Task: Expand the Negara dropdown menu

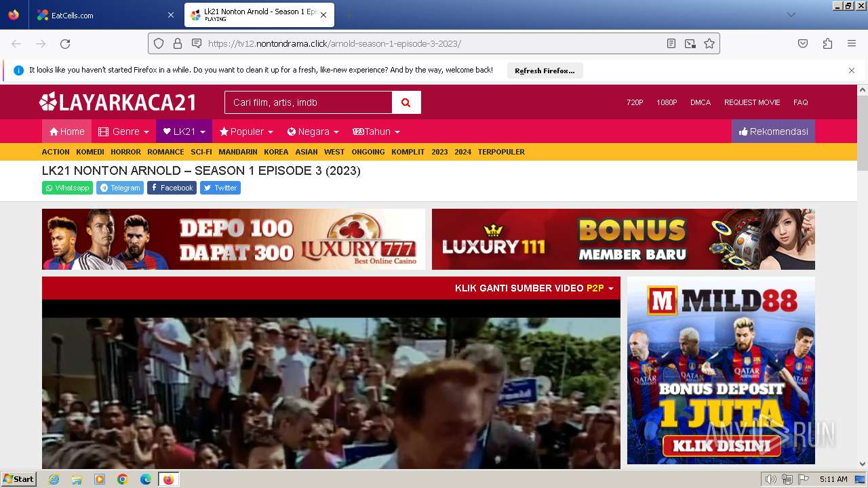Action: (x=313, y=131)
